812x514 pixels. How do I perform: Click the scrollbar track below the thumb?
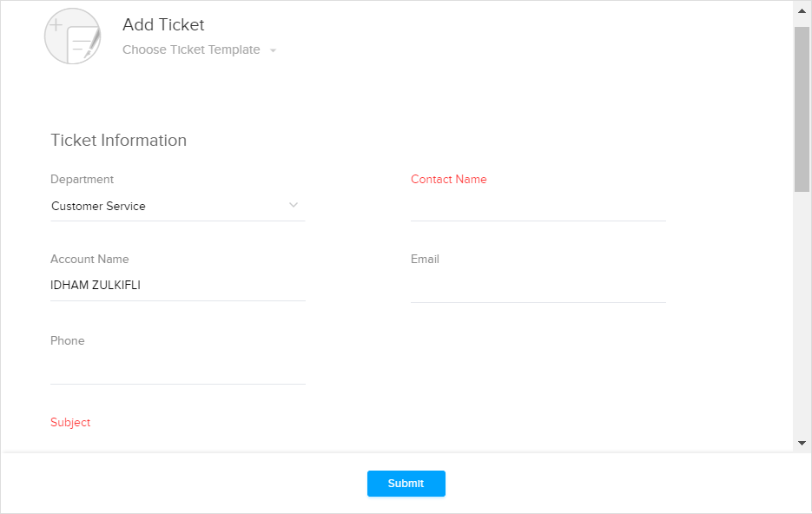[x=802, y=321]
